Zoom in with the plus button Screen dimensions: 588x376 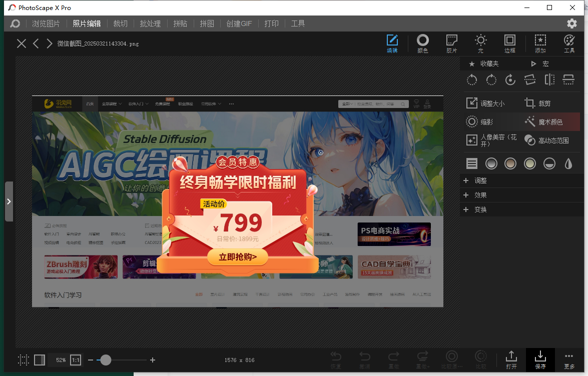click(x=153, y=360)
